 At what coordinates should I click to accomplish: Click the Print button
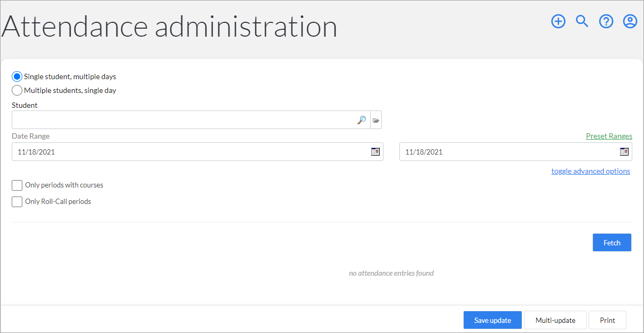point(607,320)
